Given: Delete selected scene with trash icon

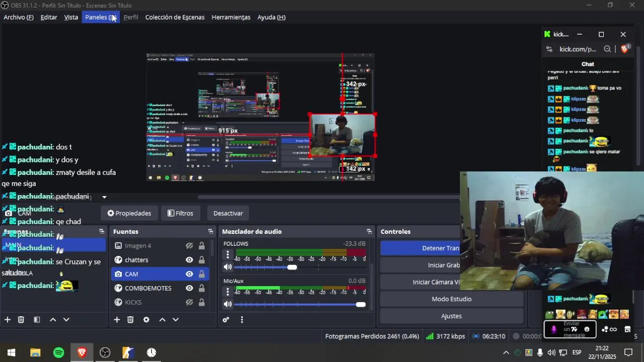Looking at the screenshot, I should point(21,319).
